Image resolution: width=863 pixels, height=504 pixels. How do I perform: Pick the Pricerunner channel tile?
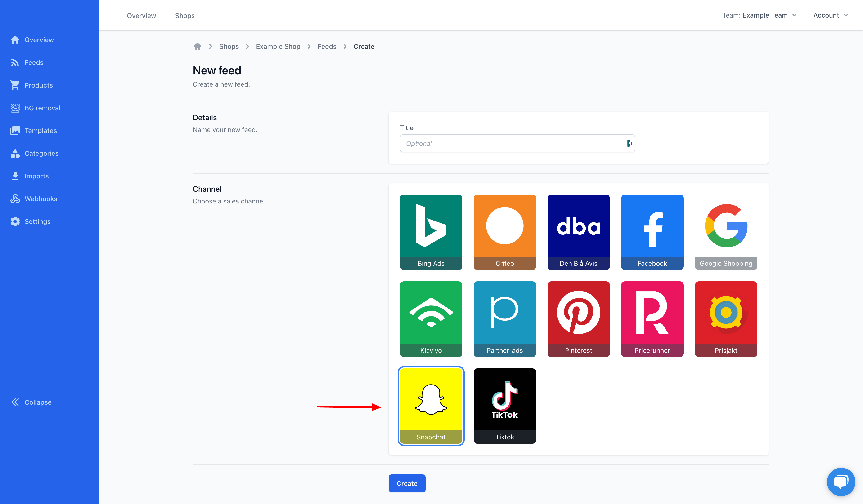(652, 319)
